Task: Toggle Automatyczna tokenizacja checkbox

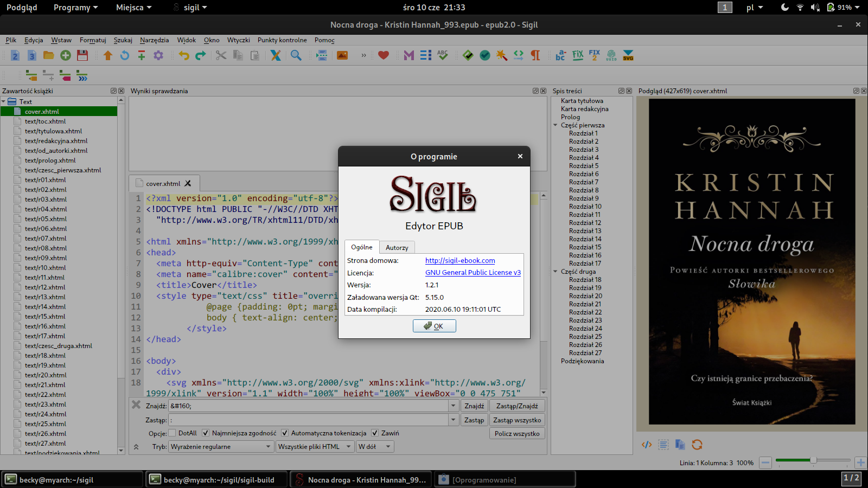Action: point(285,433)
